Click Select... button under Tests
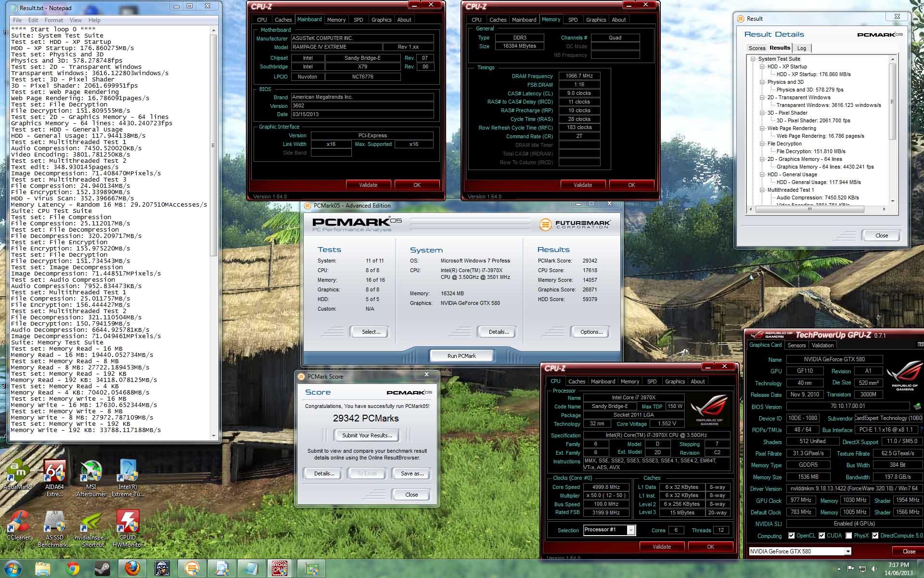The image size is (924, 578). tap(371, 332)
